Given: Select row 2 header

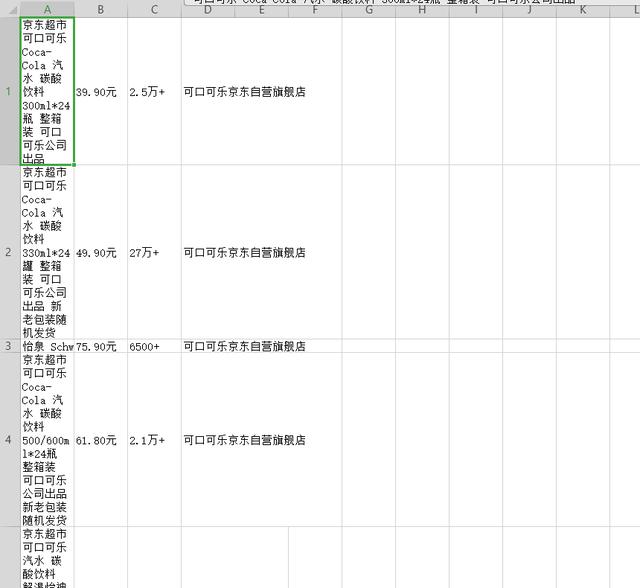Looking at the screenshot, I should point(10,252).
